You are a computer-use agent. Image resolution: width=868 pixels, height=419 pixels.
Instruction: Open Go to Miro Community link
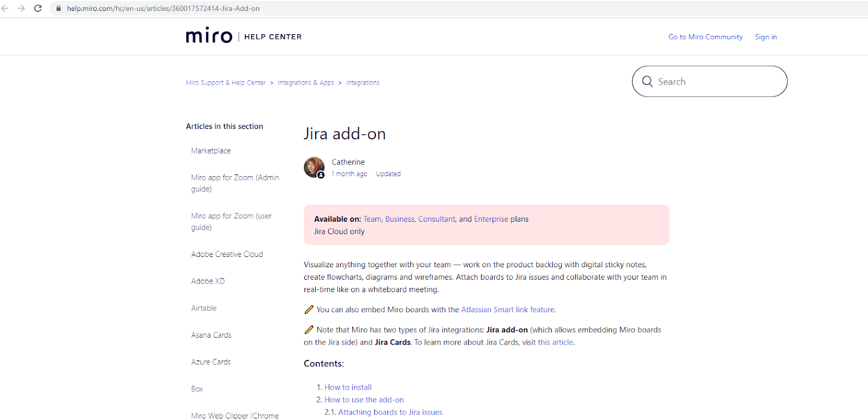tap(705, 37)
